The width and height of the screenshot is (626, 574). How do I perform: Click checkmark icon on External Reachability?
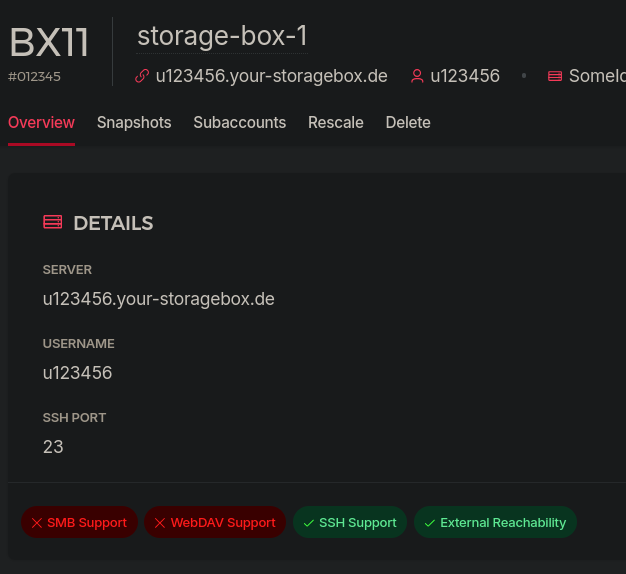coord(429,523)
